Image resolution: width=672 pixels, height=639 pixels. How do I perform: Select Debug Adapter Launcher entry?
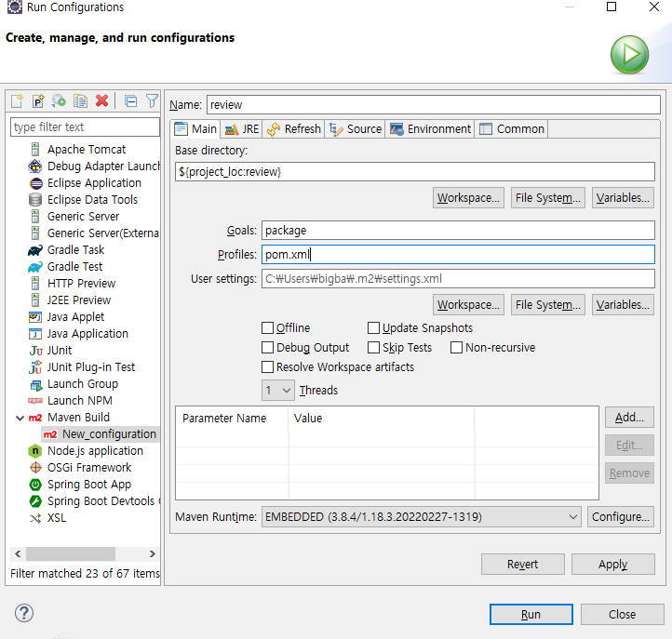[94, 166]
